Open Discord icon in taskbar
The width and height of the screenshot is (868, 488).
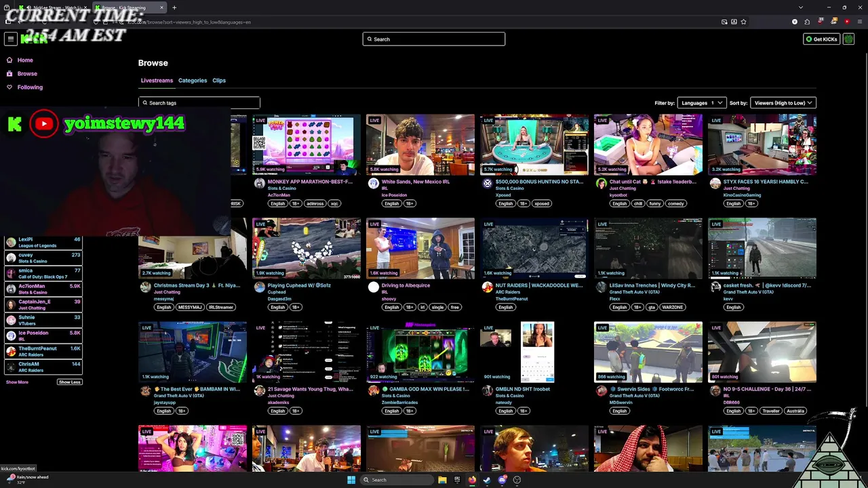502,480
